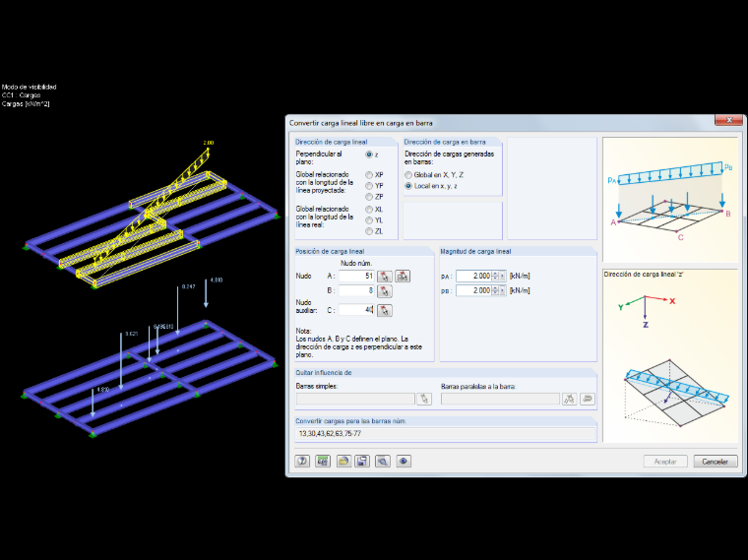Pick node A graphically with the cursor icon
Image resolution: width=748 pixels, height=560 pixels.
coord(385,277)
